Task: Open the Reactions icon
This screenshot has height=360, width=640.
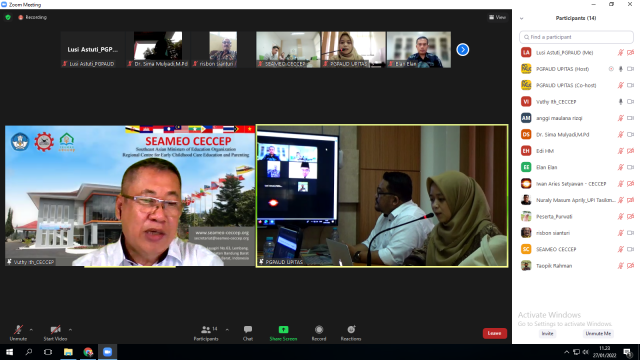Action: (x=351, y=329)
